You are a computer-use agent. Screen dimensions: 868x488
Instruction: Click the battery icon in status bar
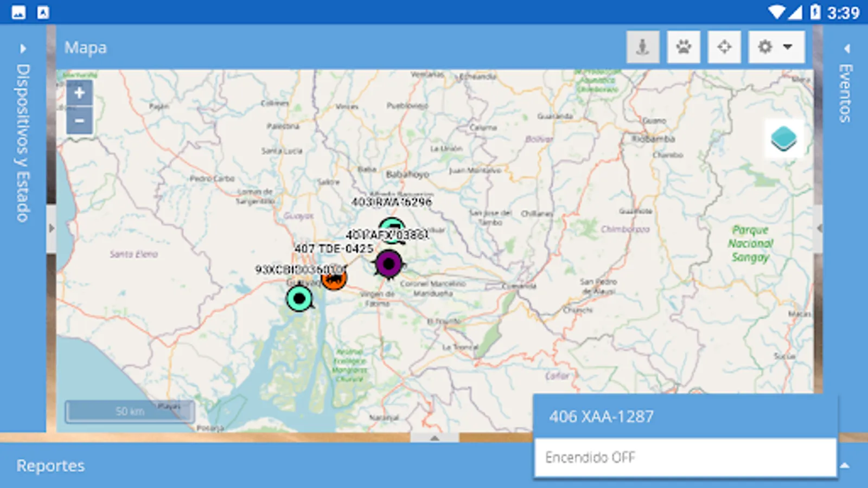tap(815, 12)
